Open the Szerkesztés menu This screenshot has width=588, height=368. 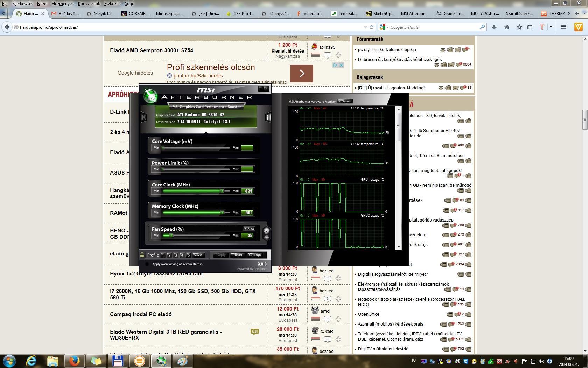click(23, 4)
